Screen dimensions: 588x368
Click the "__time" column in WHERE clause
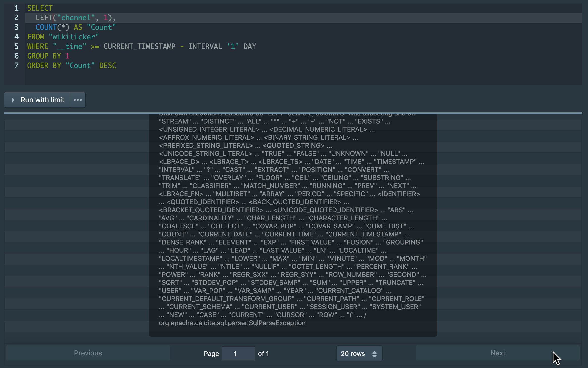tap(70, 46)
